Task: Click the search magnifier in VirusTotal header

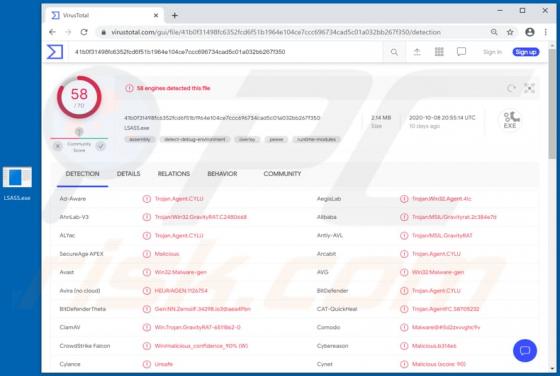Action: [394, 52]
